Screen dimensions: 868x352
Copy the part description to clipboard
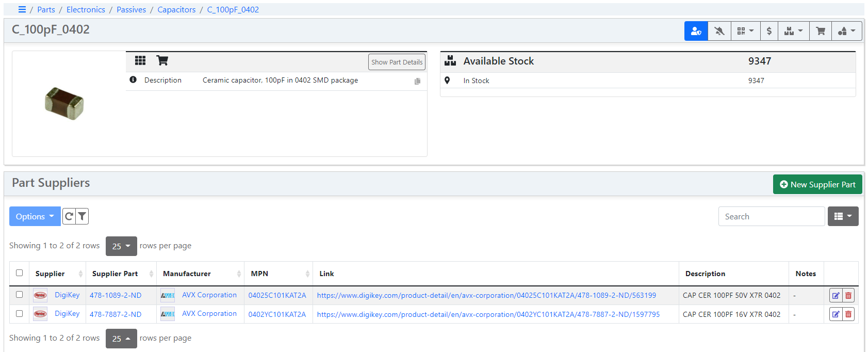click(x=417, y=81)
